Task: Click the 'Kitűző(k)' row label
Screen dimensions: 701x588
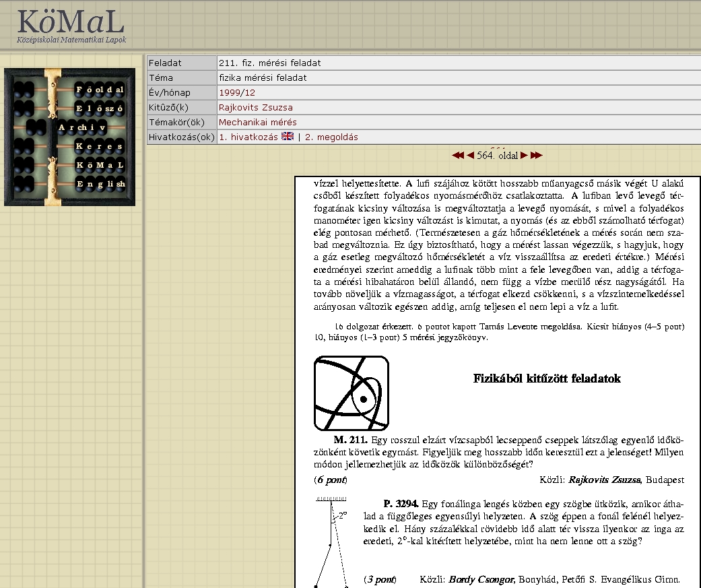Action: pyautogui.click(x=182, y=107)
